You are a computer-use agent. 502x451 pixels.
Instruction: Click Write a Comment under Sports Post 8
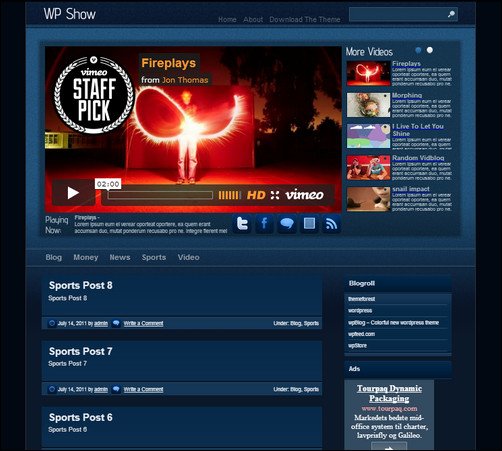coord(143,323)
